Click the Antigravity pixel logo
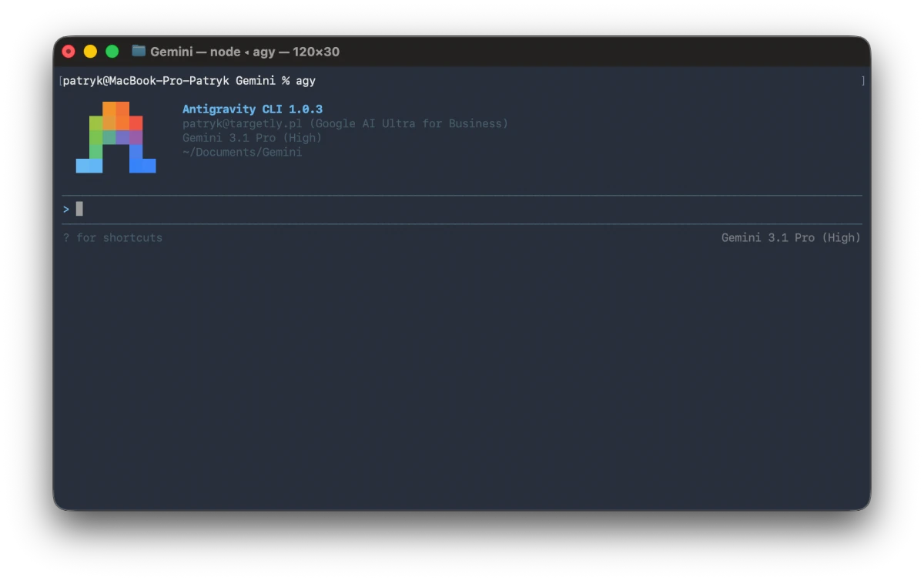Viewport: 924px width, 581px height. point(116,137)
